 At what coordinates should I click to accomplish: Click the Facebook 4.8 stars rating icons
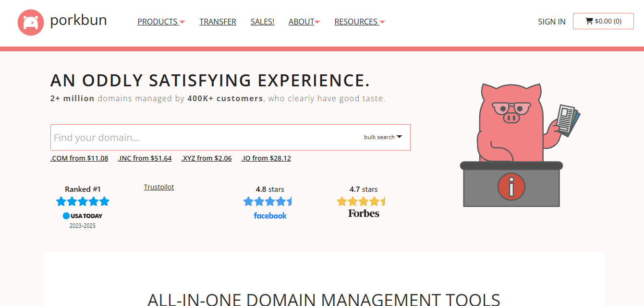267,201
